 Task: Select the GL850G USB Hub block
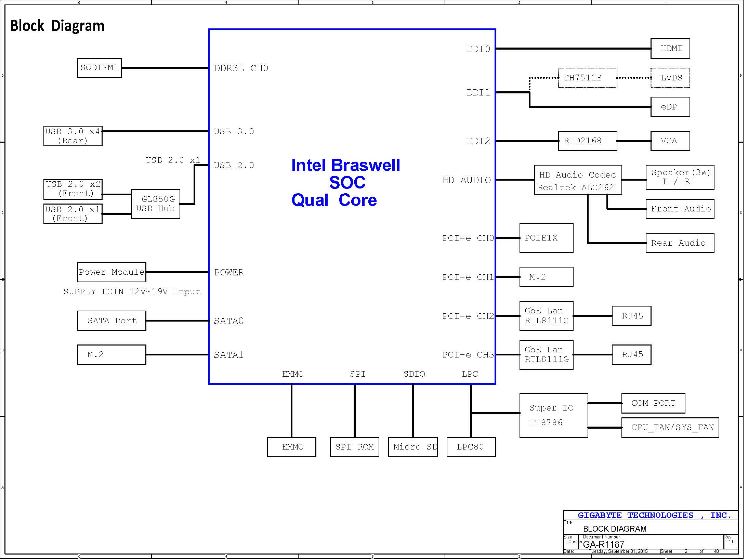tap(156, 204)
